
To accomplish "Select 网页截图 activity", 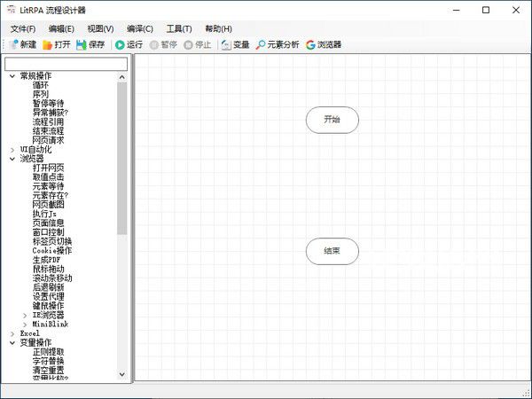I will (x=48, y=204).
